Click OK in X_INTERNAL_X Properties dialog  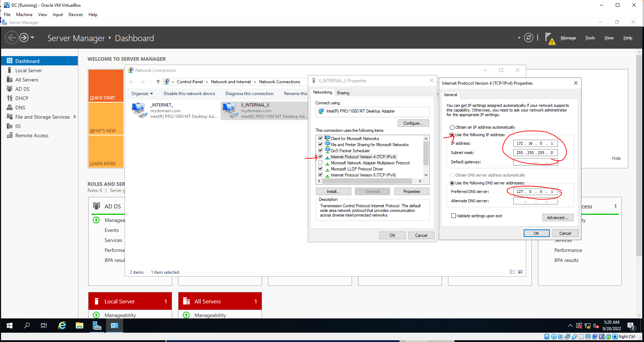click(x=392, y=236)
